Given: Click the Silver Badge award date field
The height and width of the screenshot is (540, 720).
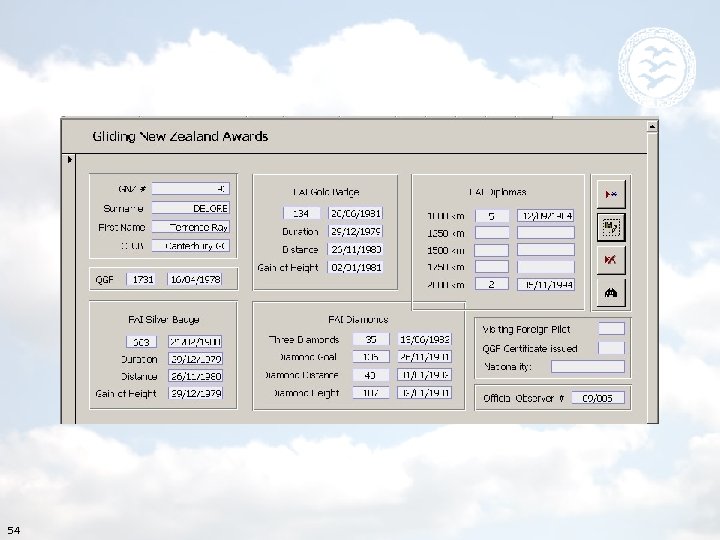Looking at the screenshot, I should 196,342.
